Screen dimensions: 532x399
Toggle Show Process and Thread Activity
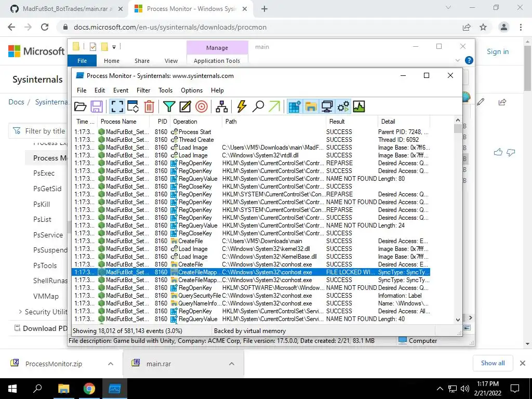coord(343,107)
